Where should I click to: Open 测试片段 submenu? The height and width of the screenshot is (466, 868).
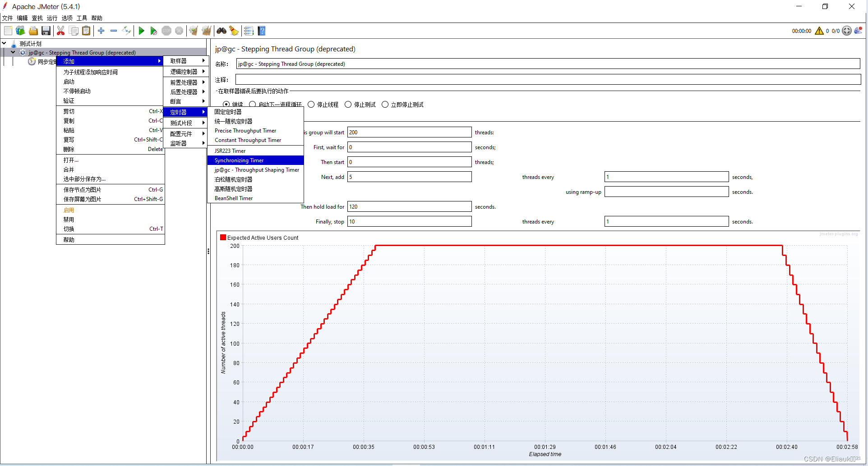[x=185, y=123]
